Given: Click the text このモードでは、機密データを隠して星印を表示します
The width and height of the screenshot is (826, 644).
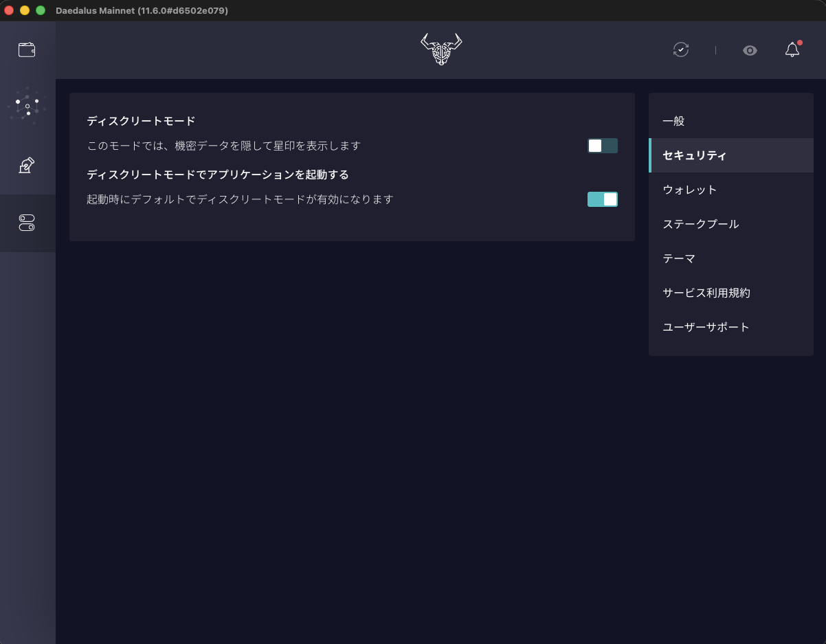Looking at the screenshot, I should point(224,146).
